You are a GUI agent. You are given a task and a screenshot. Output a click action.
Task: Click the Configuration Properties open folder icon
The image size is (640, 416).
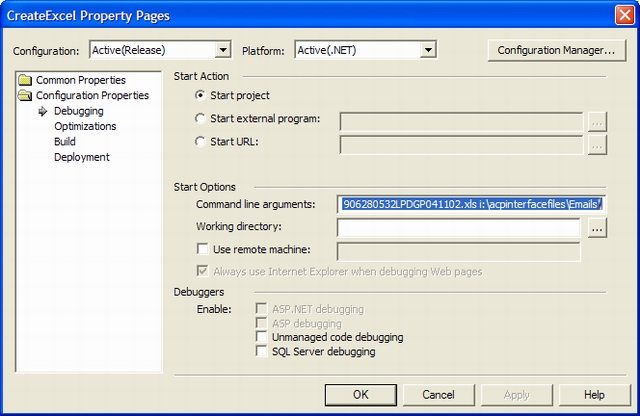pyautogui.click(x=25, y=96)
